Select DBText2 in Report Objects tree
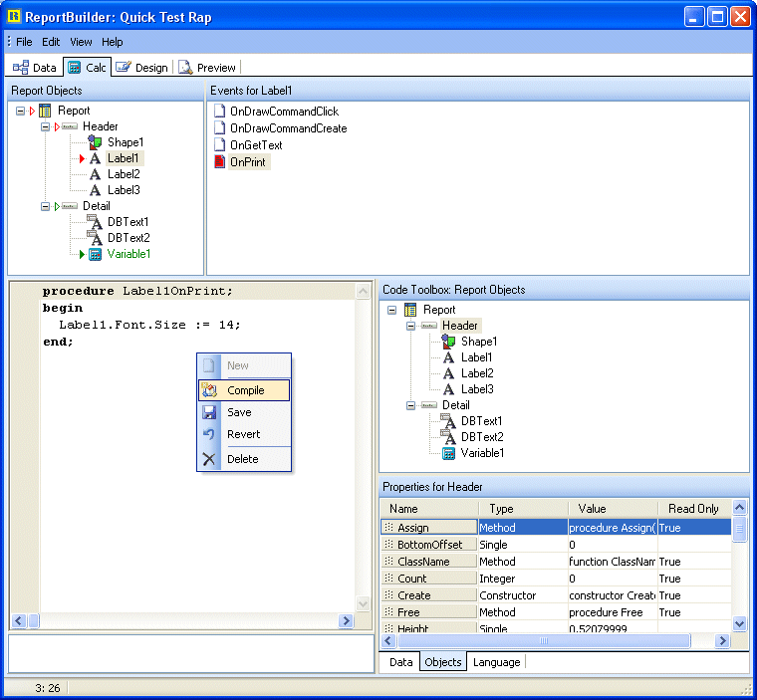Viewport: 757px width, 700px height. pyautogui.click(x=128, y=238)
